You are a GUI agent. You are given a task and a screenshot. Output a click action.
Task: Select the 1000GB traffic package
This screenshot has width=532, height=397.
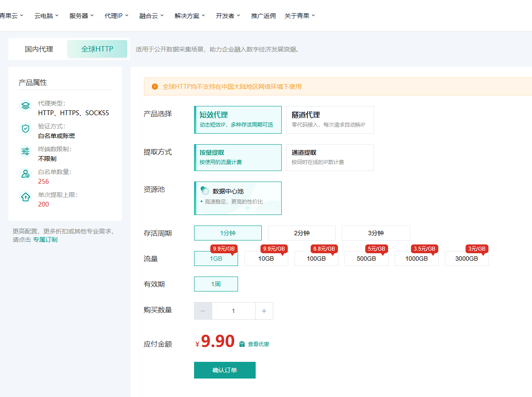pyautogui.click(x=417, y=259)
